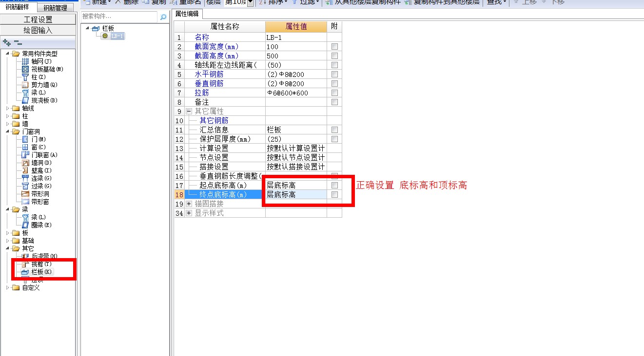
Task: Open the 过滤 toolbar menu
Action: click(306, 2)
